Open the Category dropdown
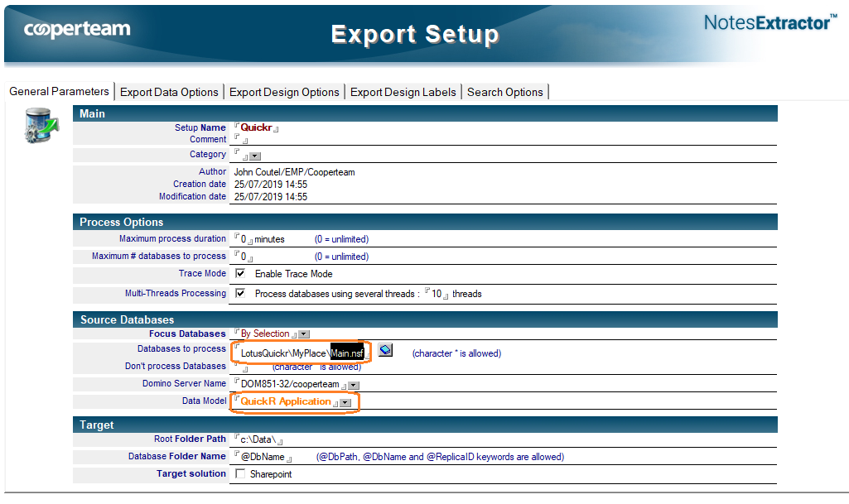 click(255, 154)
